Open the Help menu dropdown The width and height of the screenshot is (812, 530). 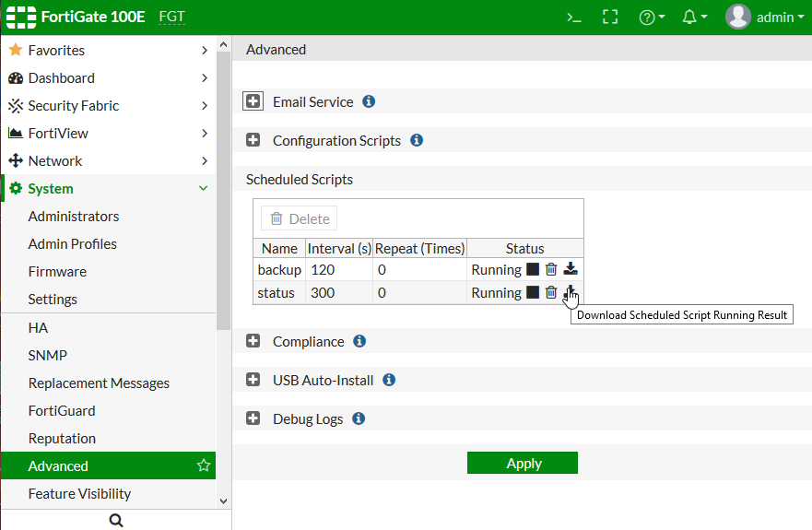[x=652, y=18]
